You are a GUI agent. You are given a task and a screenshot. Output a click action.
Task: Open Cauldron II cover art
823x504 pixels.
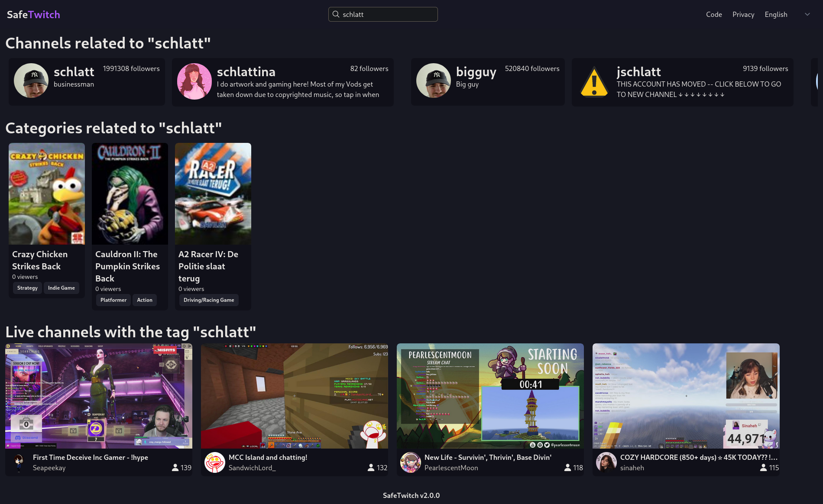pos(130,194)
